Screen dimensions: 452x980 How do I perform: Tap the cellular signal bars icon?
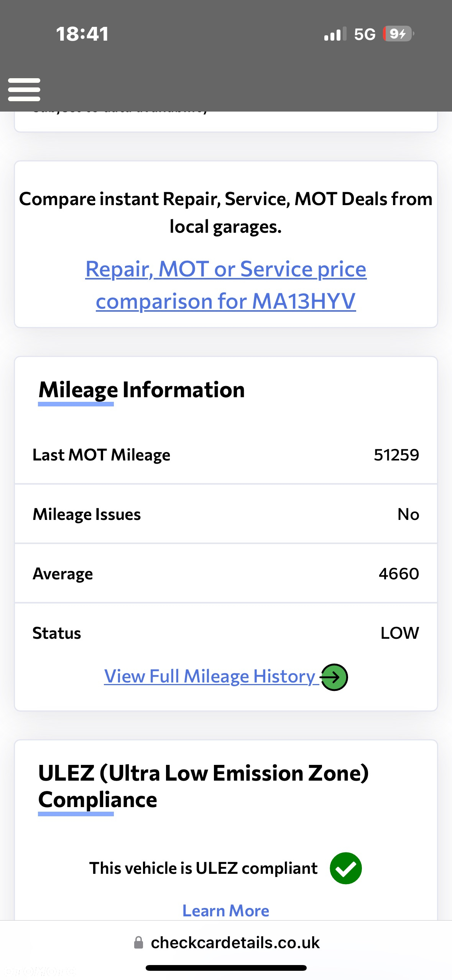tap(335, 34)
